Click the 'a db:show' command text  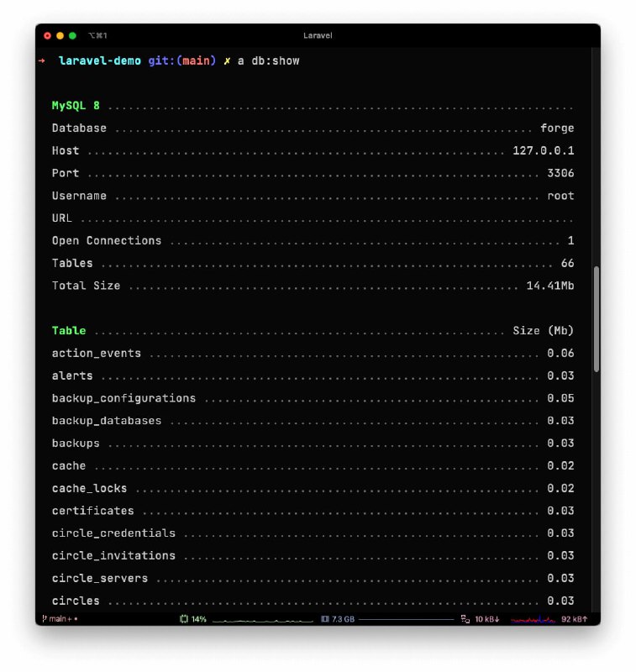pos(269,60)
